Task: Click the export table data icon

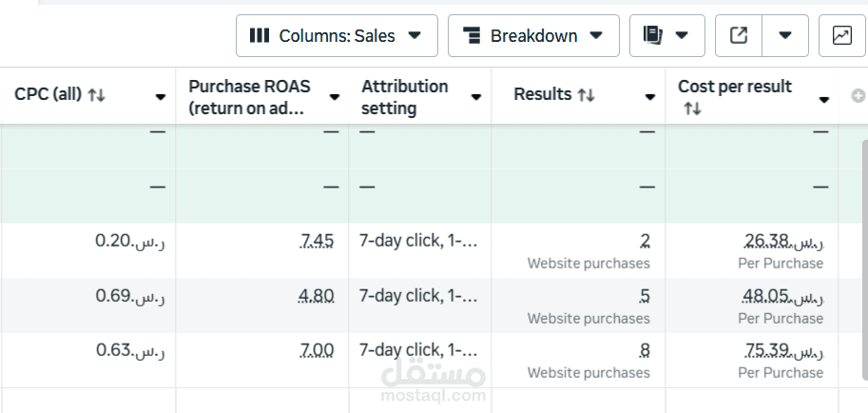Action: coord(739,36)
